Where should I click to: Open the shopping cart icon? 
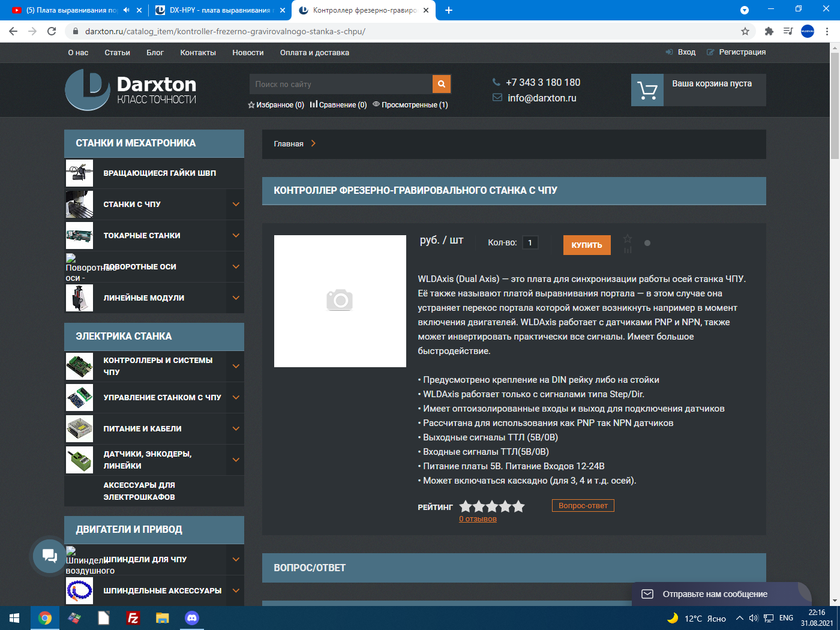(x=647, y=90)
